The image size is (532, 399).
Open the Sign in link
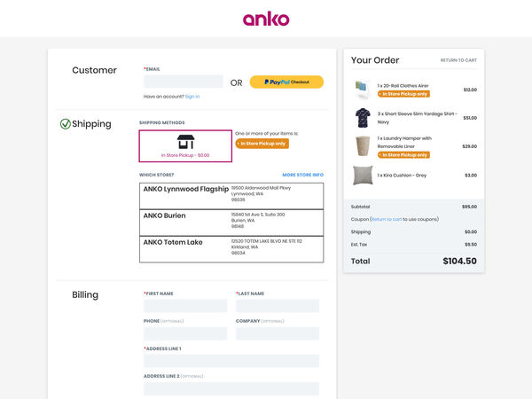pos(192,97)
